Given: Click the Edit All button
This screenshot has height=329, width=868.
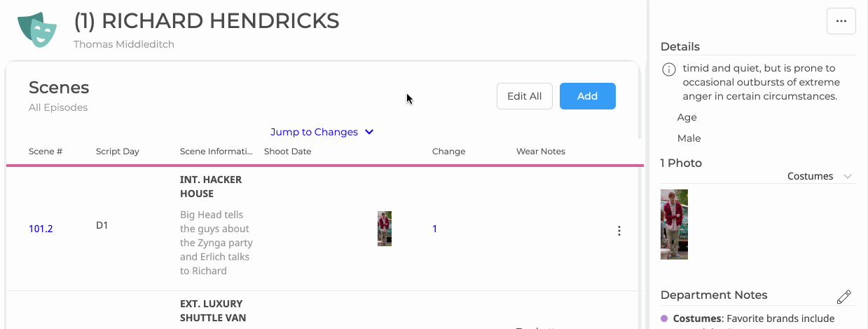Looking at the screenshot, I should pos(525,96).
